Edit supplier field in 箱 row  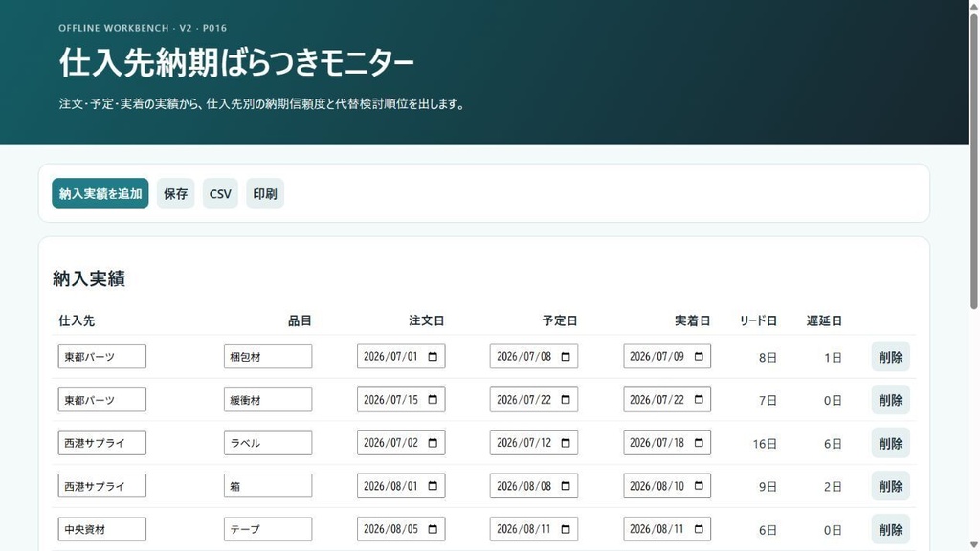(x=101, y=486)
